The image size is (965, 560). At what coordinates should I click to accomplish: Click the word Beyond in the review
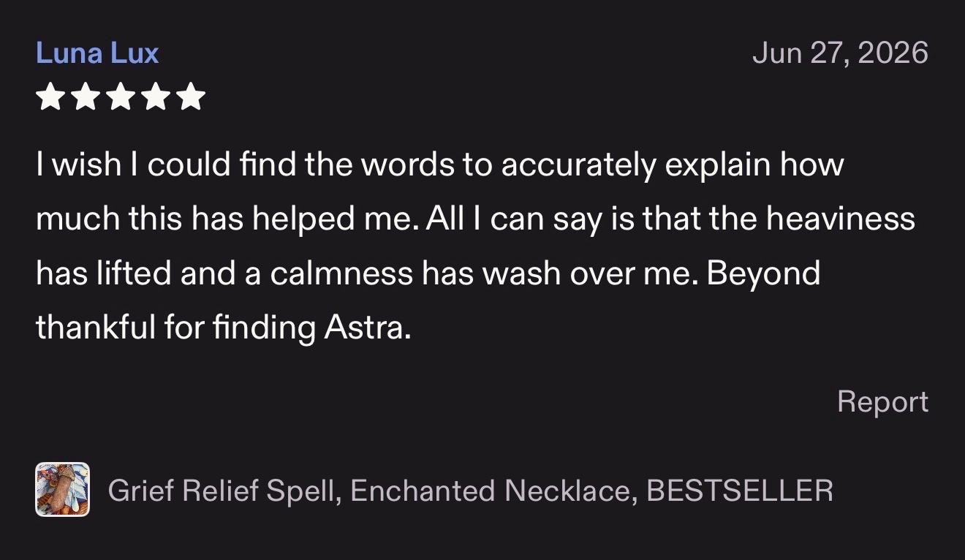pos(764,273)
